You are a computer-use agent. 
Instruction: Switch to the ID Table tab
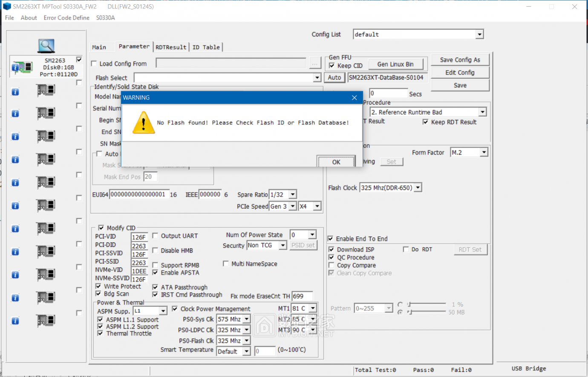pos(206,47)
